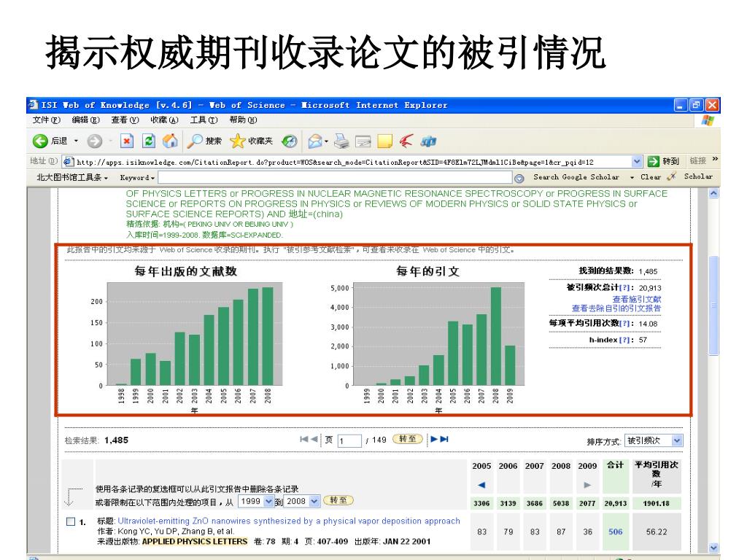Click the [?] help link beside 被引频次总计

[x=624, y=287]
